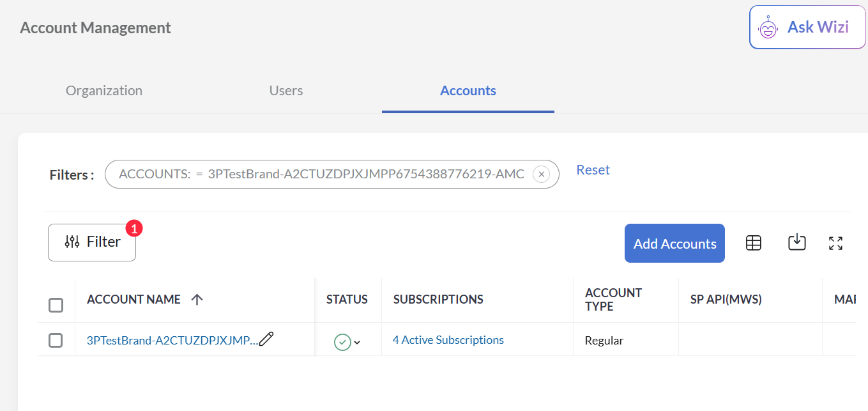
Task: Select the Accounts tab
Action: 468,91
